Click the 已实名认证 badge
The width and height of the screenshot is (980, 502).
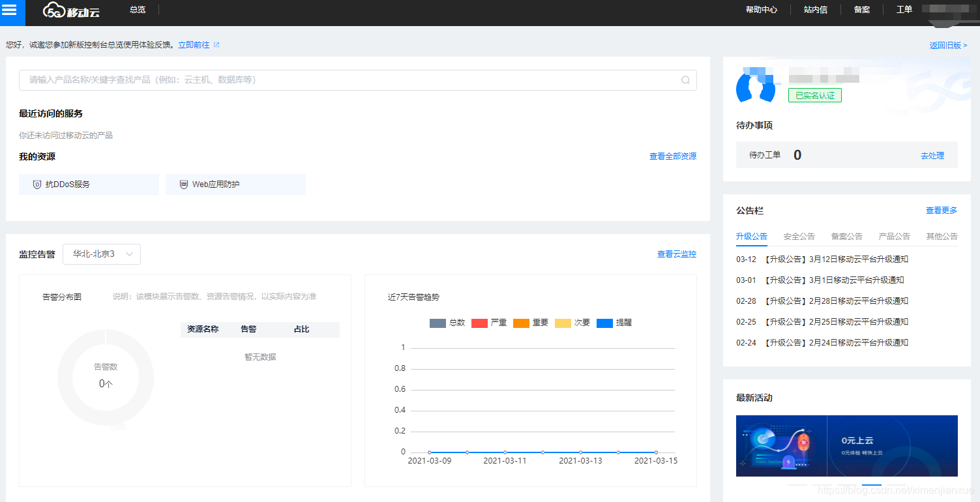pos(815,95)
